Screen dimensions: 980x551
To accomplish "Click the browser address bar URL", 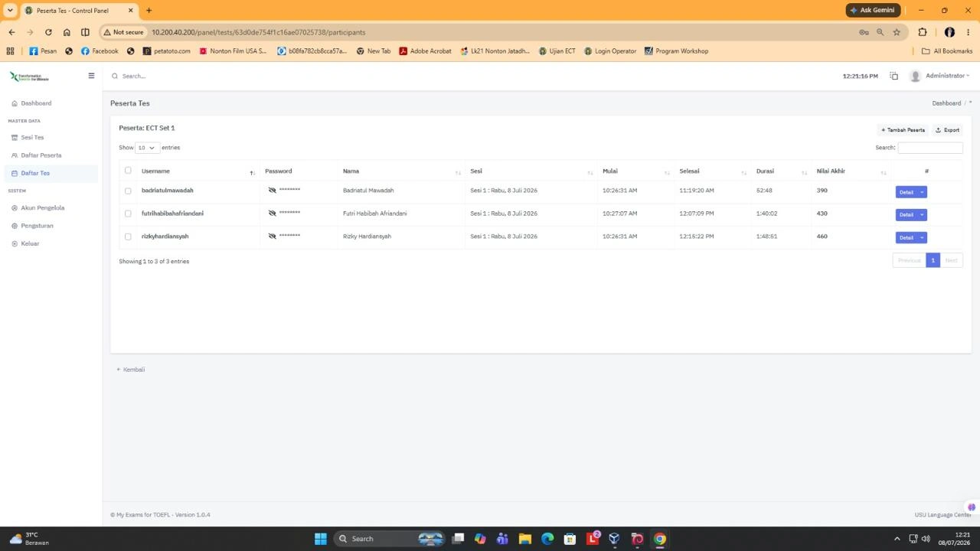I will [x=258, y=32].
